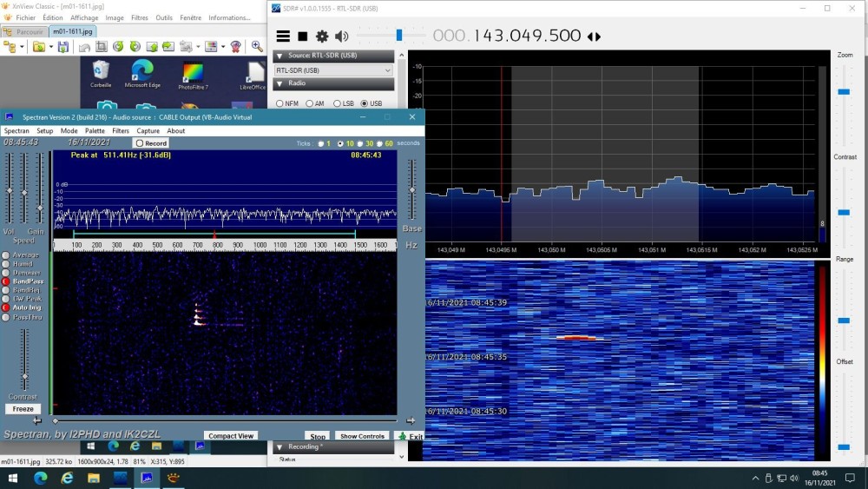The height and width of the screenshot is (489, 868).
Task: Select the LSB radio mode
Action: [x=337, y=103]
